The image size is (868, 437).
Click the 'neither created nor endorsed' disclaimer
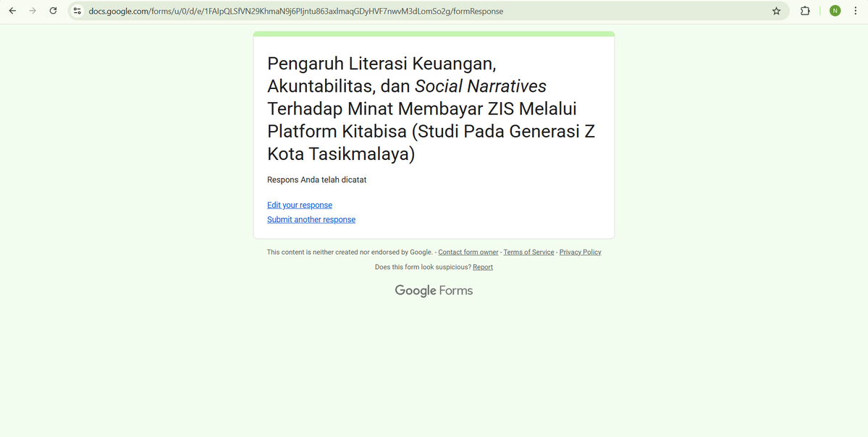click(x=350, y=253)
